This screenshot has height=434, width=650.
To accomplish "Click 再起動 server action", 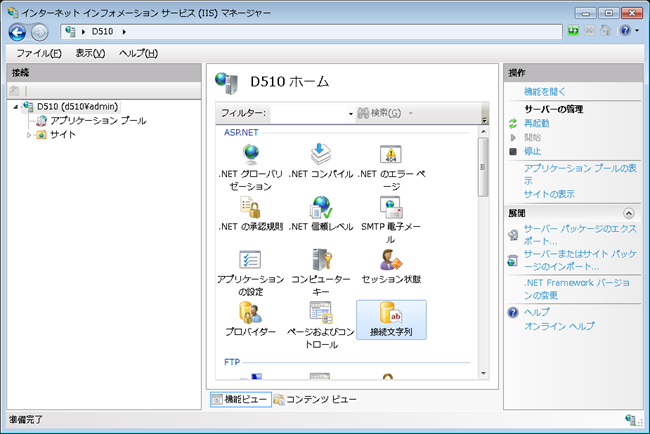I will tap(536, 123).
